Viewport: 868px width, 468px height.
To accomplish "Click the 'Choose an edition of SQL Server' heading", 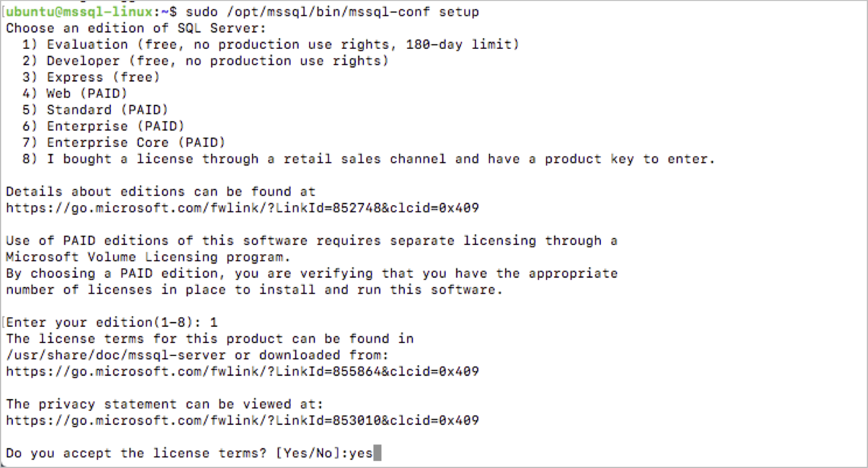I will (136, 28).
